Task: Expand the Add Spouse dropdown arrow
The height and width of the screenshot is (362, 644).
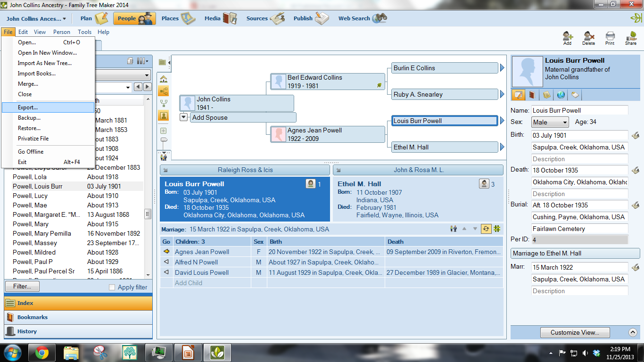Action: [x=183, y=117]
